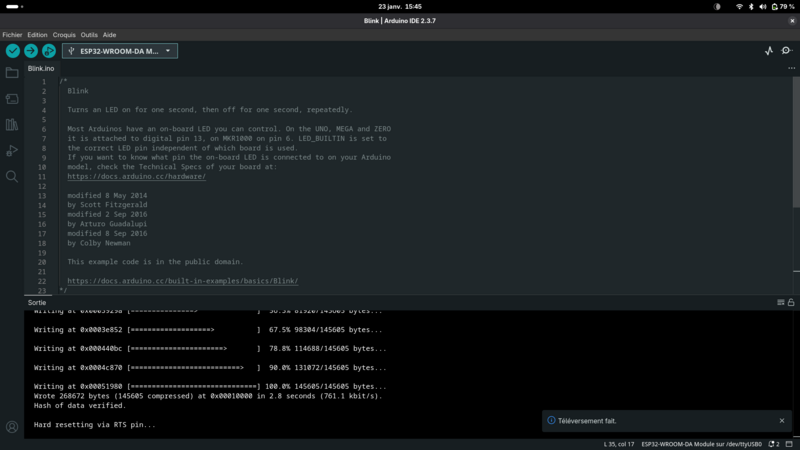Click the night light icon in top bar
The width and height of the screenshot is (800, 450).
pos(717,7)
